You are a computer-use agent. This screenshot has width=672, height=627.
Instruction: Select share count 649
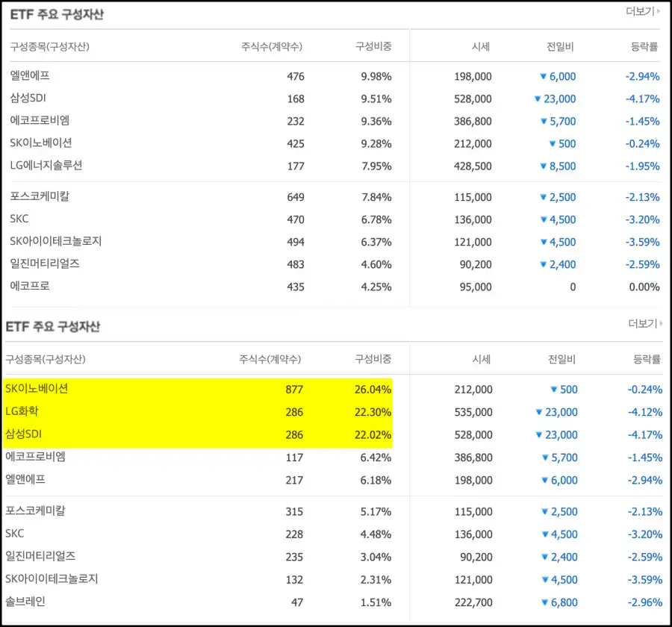(296, 197)
